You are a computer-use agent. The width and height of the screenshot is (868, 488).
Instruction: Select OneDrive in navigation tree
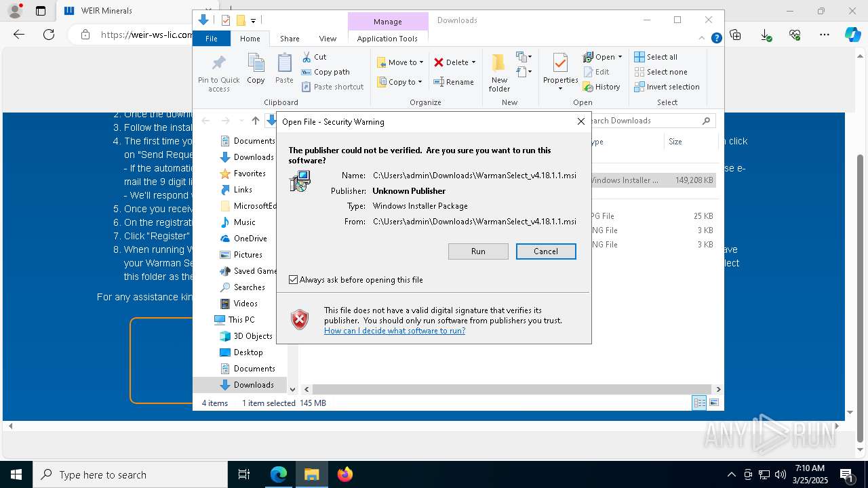(x=250, y=239)
